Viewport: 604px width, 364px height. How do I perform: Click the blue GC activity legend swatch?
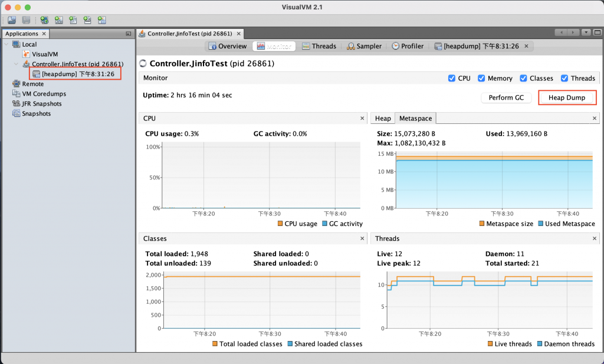point(324,224)
